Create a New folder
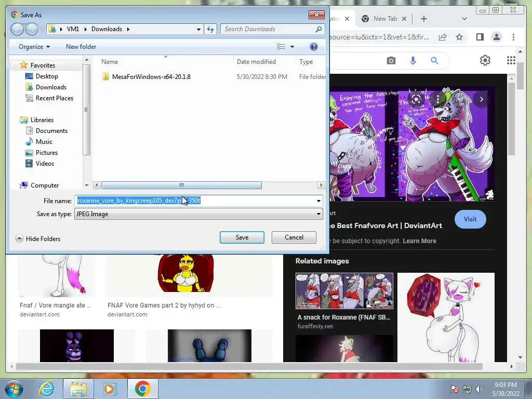The height and width of the screenshot is (399, 532). [81, 46]
